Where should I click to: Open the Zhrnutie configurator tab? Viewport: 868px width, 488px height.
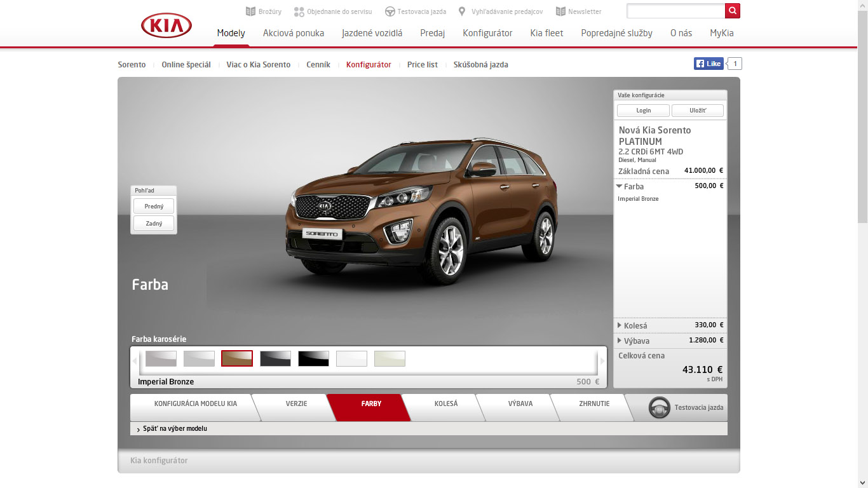(594, 403)
